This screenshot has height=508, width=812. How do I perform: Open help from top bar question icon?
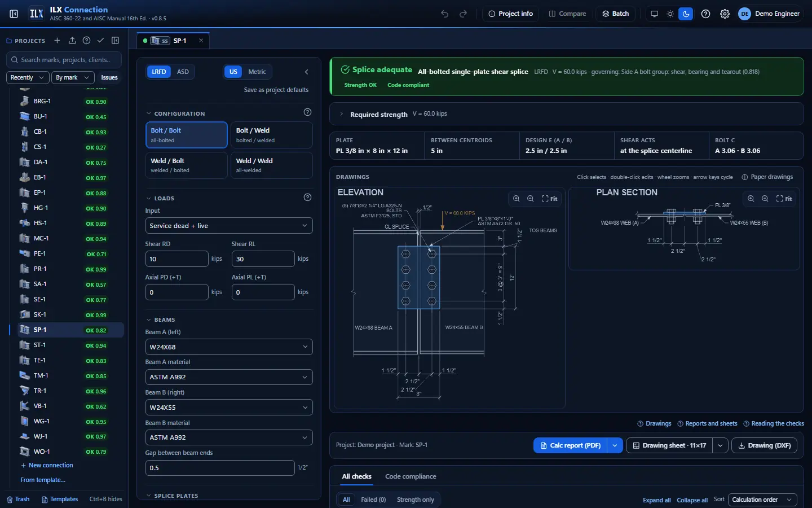tap(705, 14)
